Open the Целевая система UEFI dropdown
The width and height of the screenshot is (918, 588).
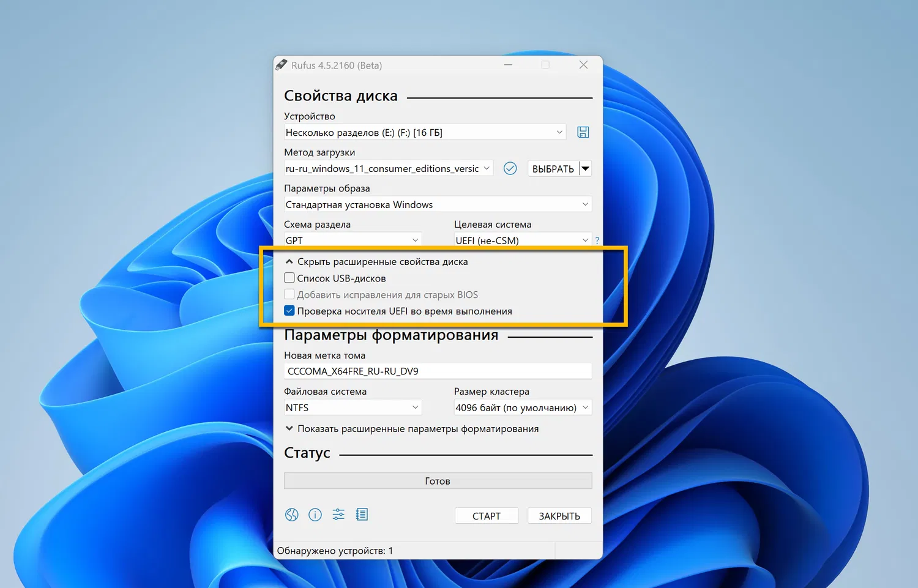point(523,240)
